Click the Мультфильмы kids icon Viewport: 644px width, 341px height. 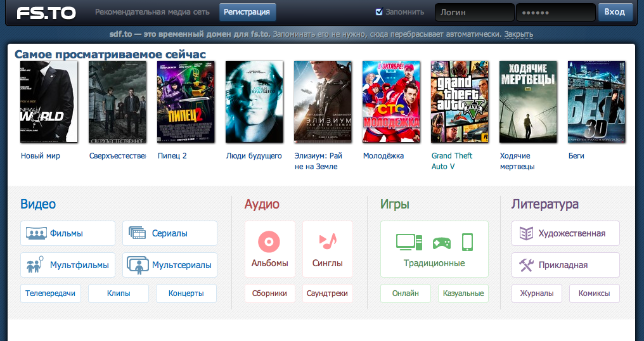point(35,264)
